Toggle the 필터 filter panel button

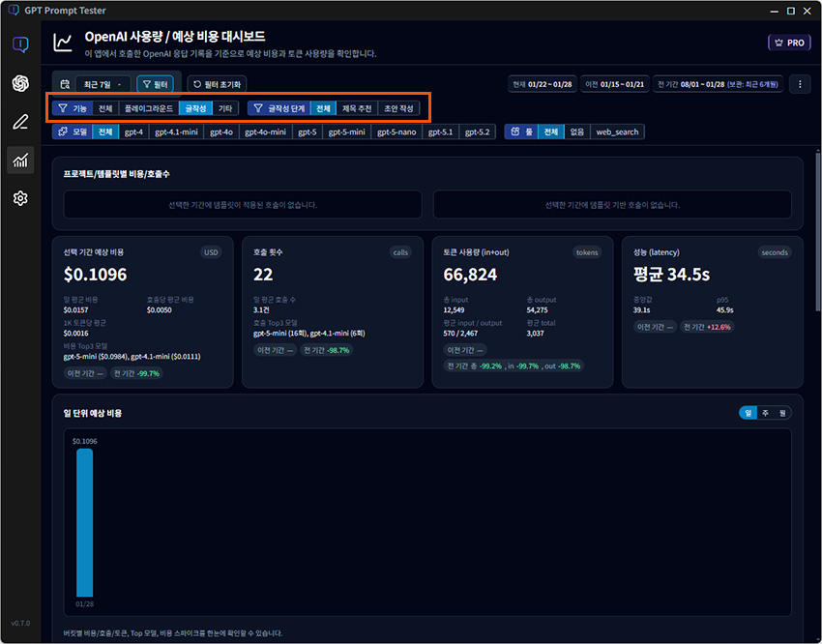coord(155,85)
